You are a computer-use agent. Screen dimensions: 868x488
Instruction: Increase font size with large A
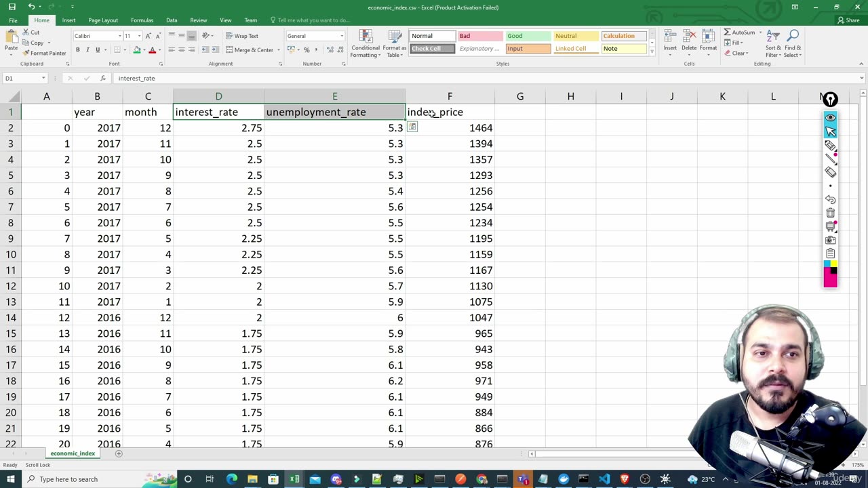[x=148, y=36]
